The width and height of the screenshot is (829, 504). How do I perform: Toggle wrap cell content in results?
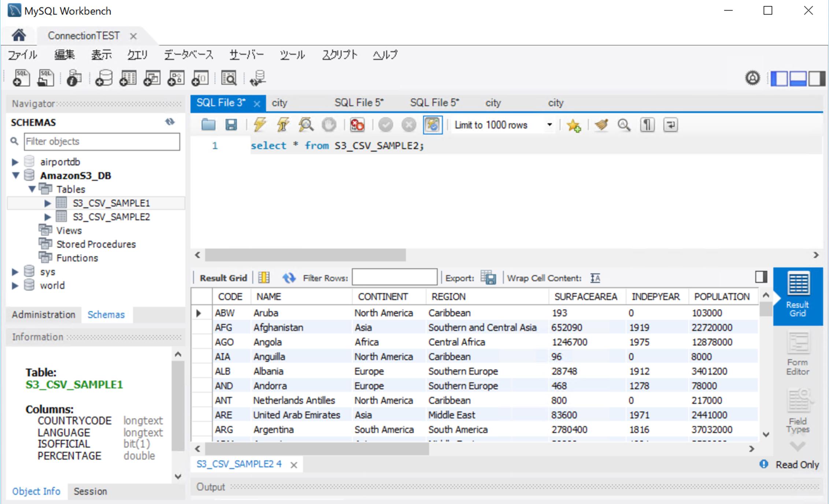595,278
